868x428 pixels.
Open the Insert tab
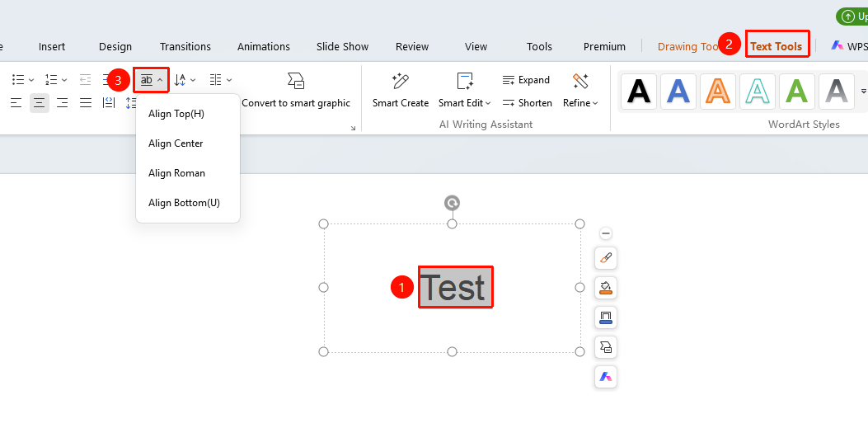coord(52,46)
